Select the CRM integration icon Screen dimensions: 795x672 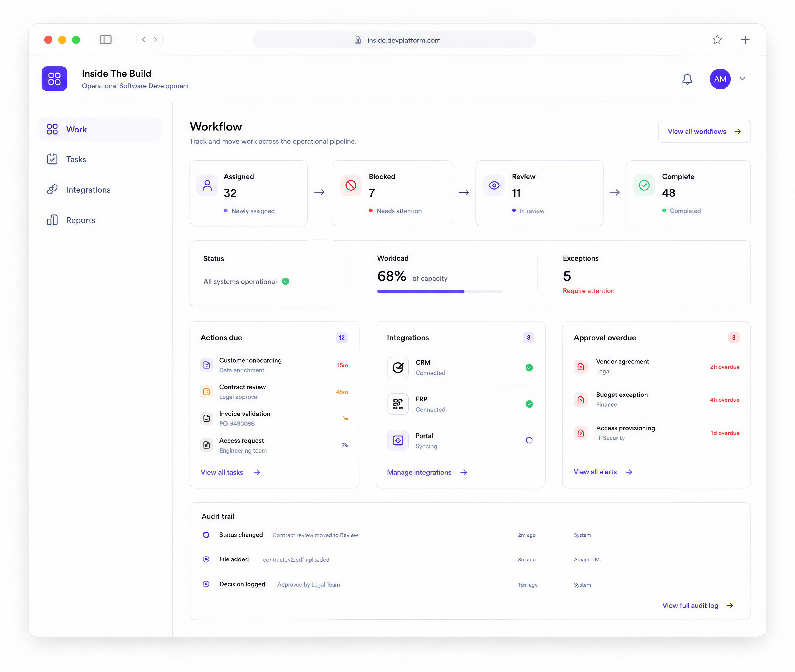(398, 367)
